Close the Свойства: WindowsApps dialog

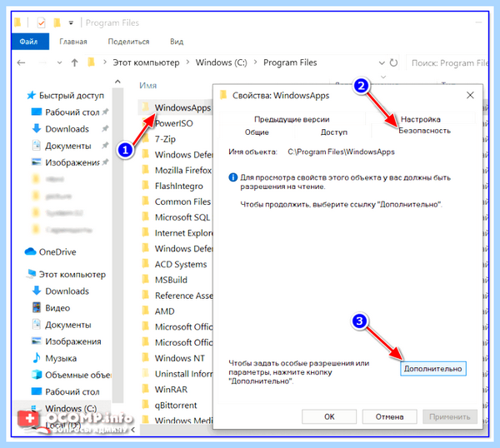pyautogui.click(x=470, y=95)
